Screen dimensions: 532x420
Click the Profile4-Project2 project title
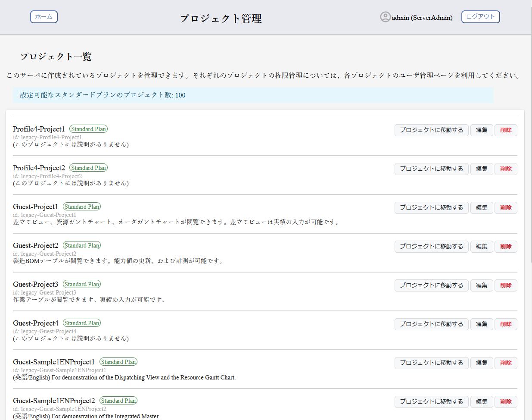[x=39, y=168]
